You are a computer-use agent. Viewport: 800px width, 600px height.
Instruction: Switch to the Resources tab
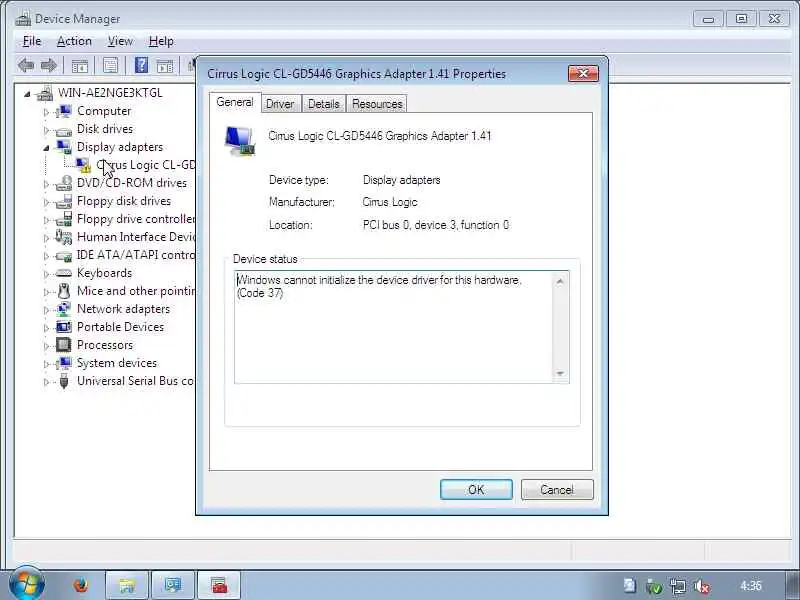click(377, 104)
